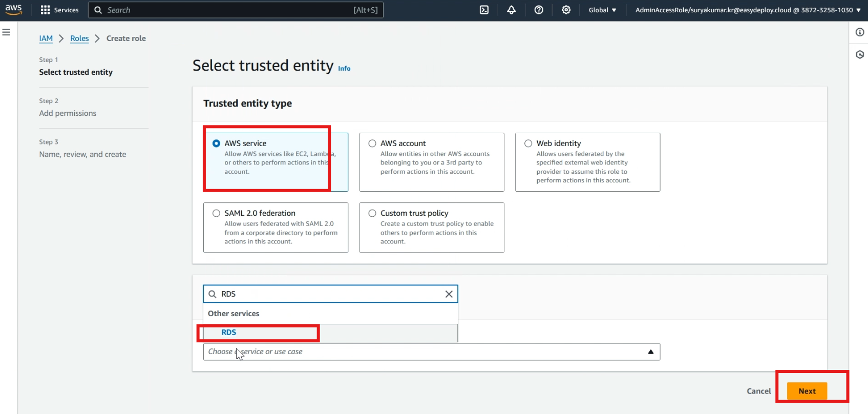Clear the RDS search text
Screen dimensions: 868x414
[x=449, y=294]
